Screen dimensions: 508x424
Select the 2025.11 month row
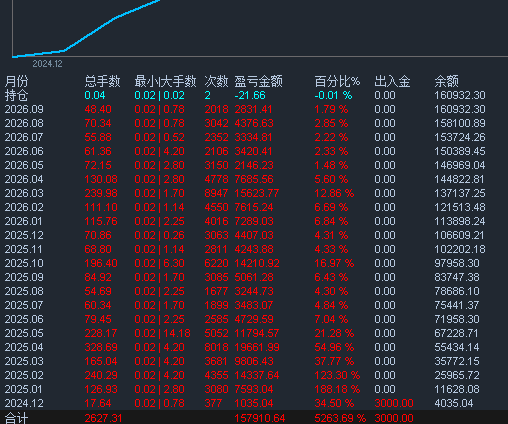(x=24, y=250)
